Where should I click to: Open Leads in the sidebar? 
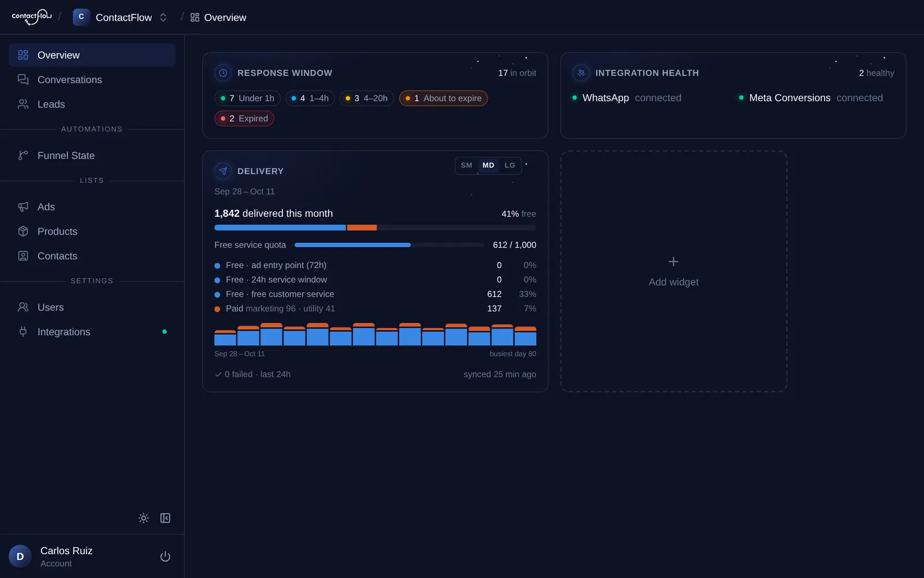point(92,104)
